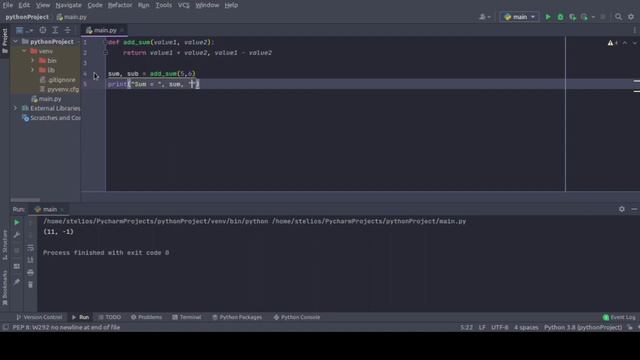Run main with the green toolbar arrow
This screenshot has width=640, height=360.
pyautogui.click(x=548, y=17)
